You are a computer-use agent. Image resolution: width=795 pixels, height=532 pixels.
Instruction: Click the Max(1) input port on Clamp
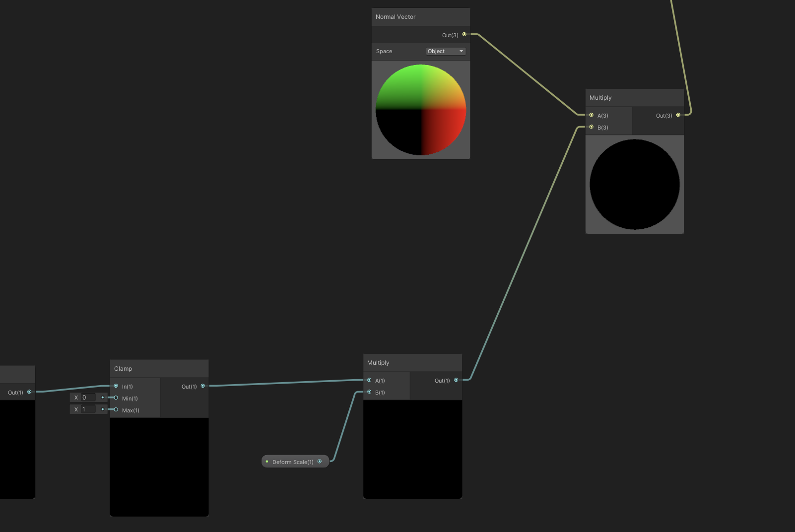click(x=116, y=410)
